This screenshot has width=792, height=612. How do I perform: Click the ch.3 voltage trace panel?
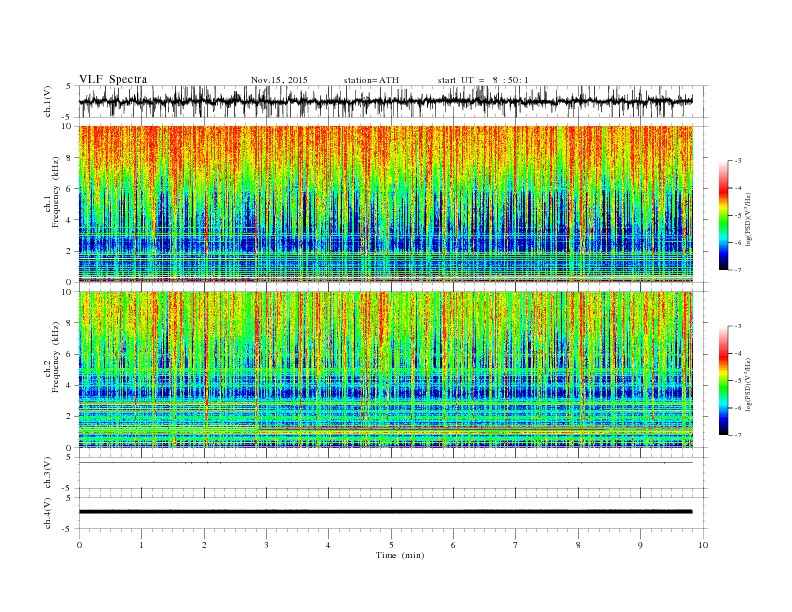pos(393,473)
